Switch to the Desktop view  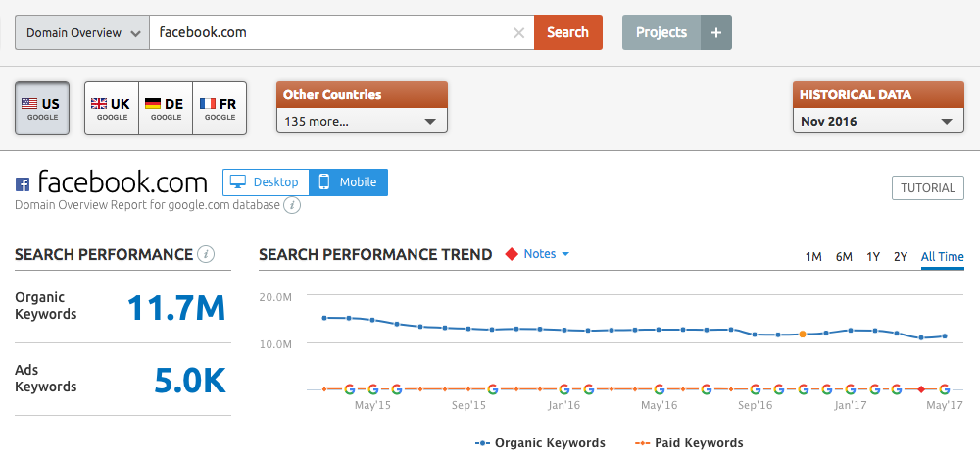click(266, 182)
